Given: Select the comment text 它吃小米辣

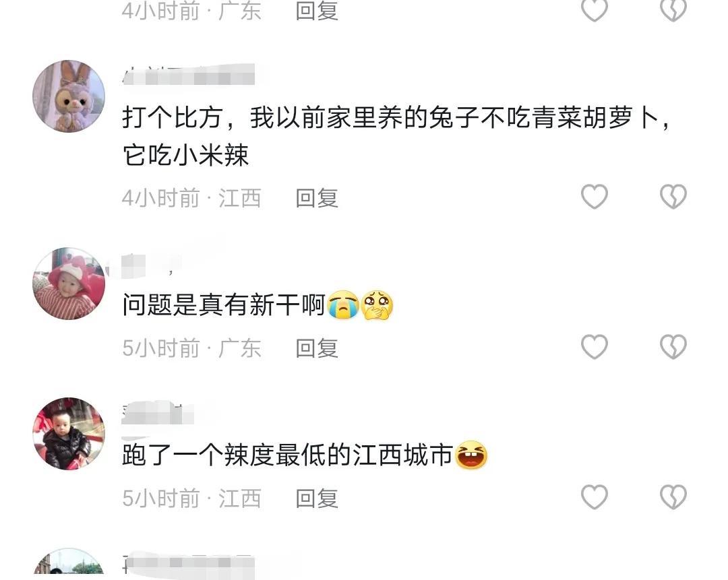Looking at the screenshot, I should (186, 155).
